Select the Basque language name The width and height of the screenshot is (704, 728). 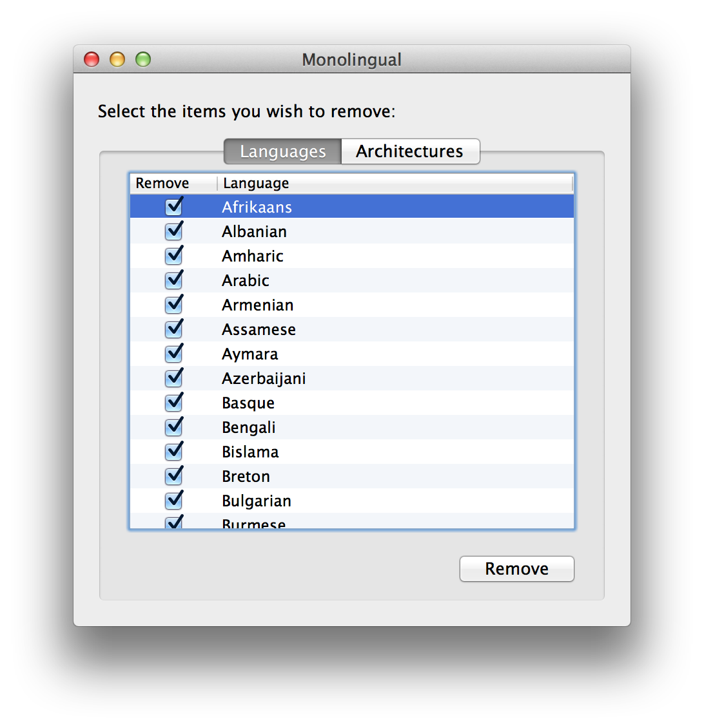point(248,403)
